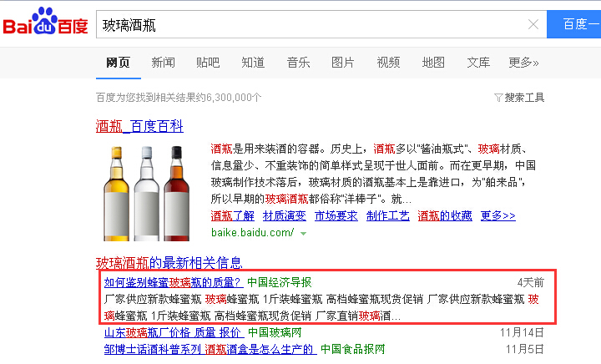The image size is (601, 364).
Task: Switch to the 新闻 tab
Action: pos(163,63)
